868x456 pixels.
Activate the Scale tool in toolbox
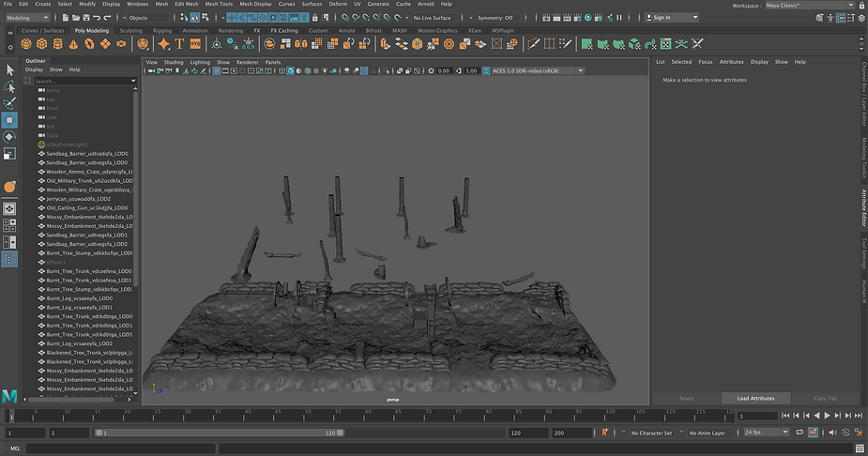click(9, 154)
